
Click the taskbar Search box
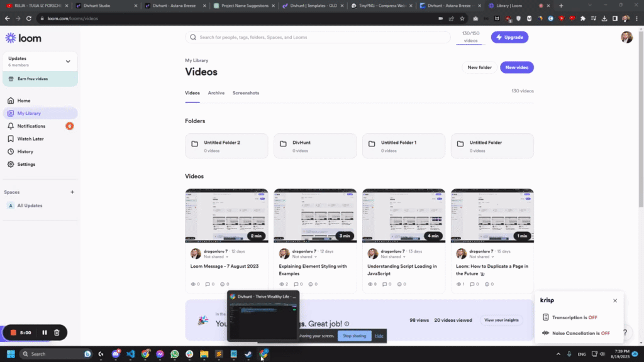(56, 354)
